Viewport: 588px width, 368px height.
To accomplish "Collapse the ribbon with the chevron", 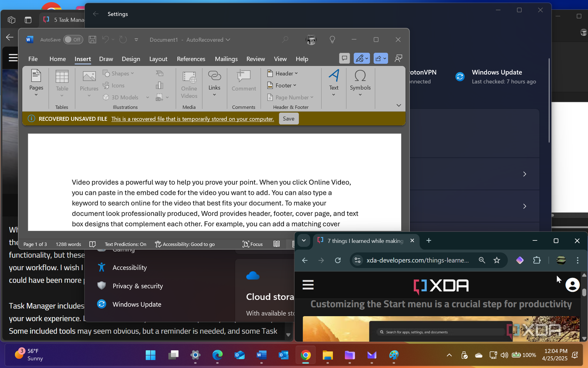I will tap(399, 105).
